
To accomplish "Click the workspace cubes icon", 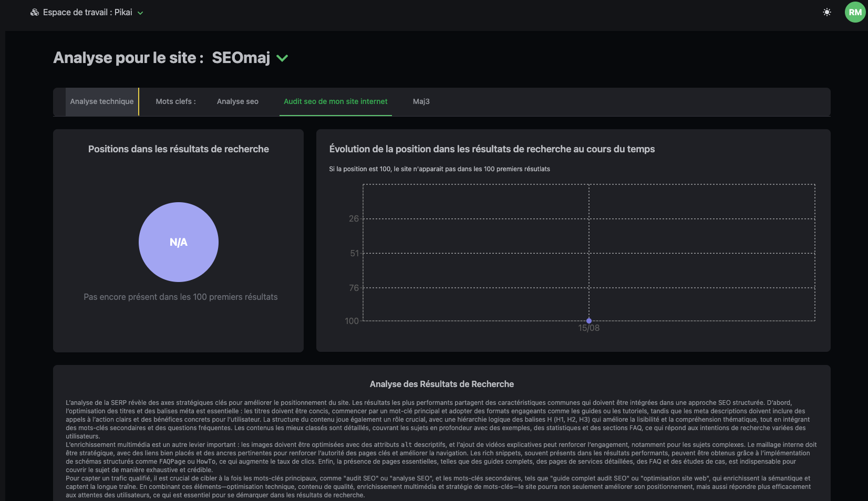I will point(35,12).
